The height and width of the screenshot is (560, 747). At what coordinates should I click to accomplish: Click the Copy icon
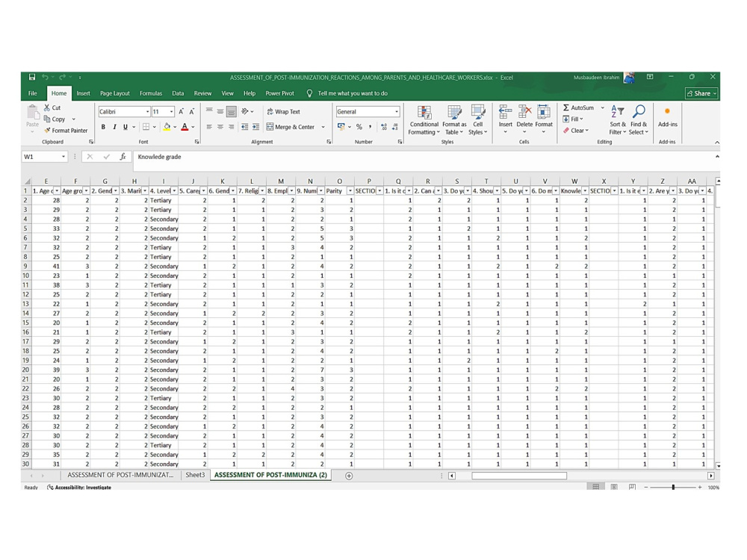tap(47, 119)
